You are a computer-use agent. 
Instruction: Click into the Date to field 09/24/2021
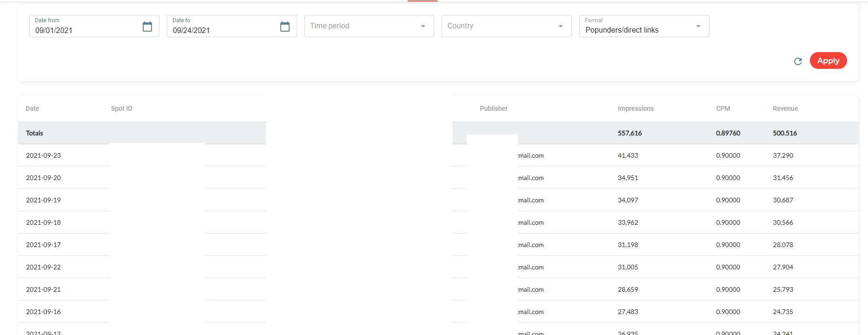pyautogui.click(x=221, y=30)
